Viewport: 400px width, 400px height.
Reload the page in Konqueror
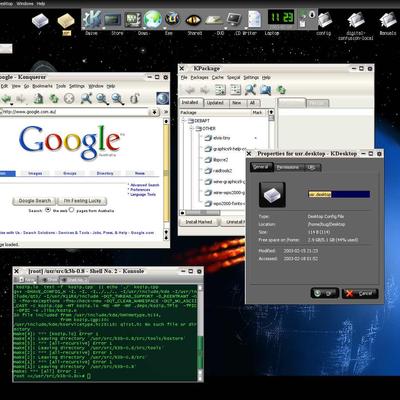coord(54,98)
